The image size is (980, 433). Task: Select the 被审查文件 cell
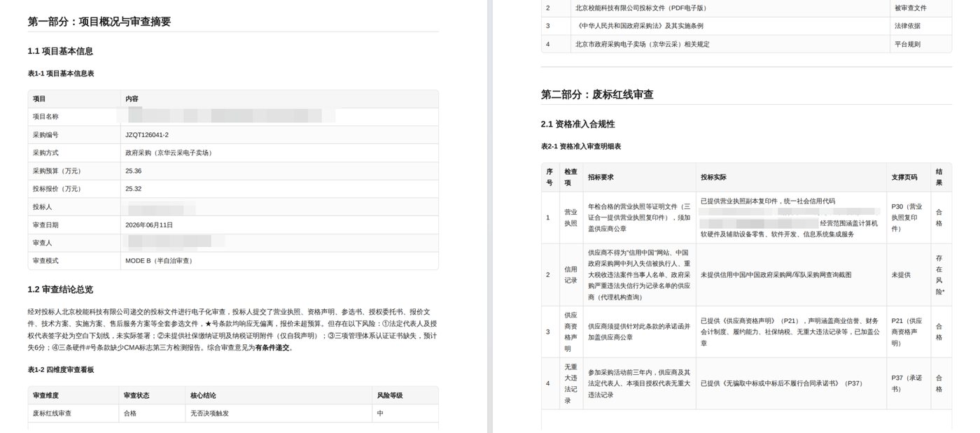point(910,8)
